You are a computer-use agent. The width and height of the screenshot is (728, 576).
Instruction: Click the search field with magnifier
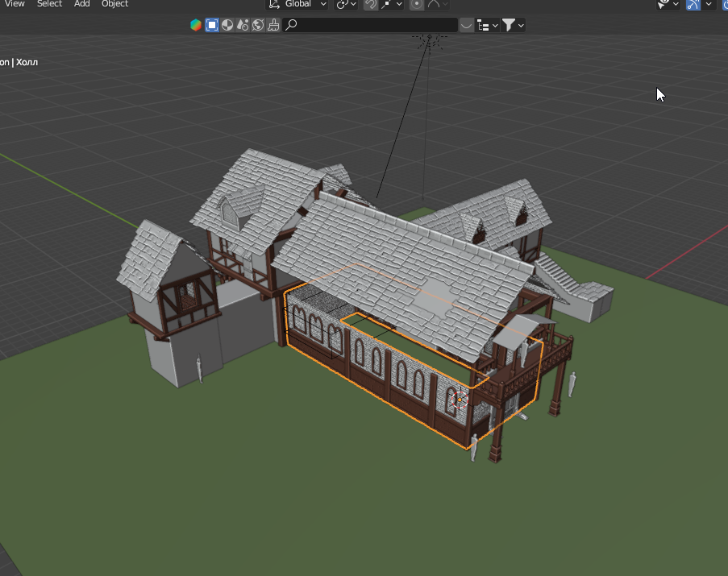tap(370, 25)
